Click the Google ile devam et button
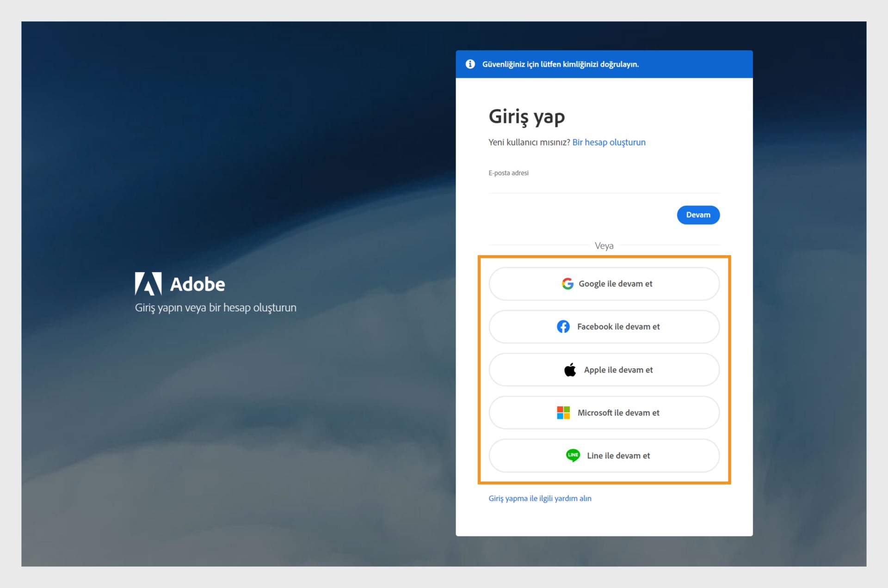Viewport: 888px width, 588px height. 604,283
